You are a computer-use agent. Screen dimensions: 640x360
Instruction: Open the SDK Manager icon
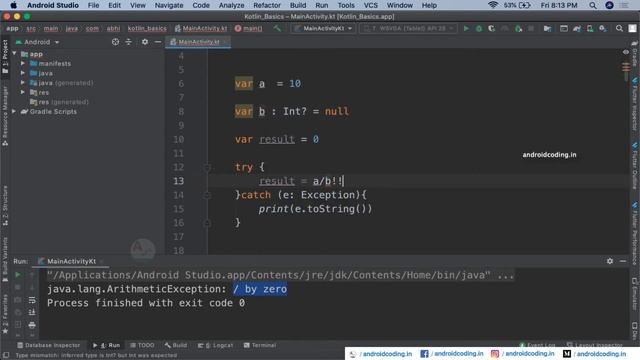(x=603, y=29)
